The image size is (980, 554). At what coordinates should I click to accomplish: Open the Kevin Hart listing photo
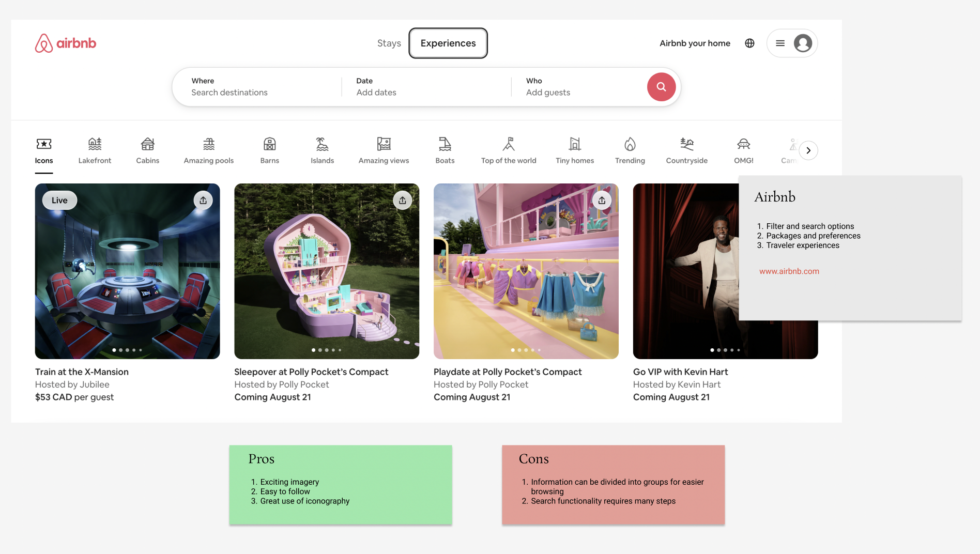point(686,271)
